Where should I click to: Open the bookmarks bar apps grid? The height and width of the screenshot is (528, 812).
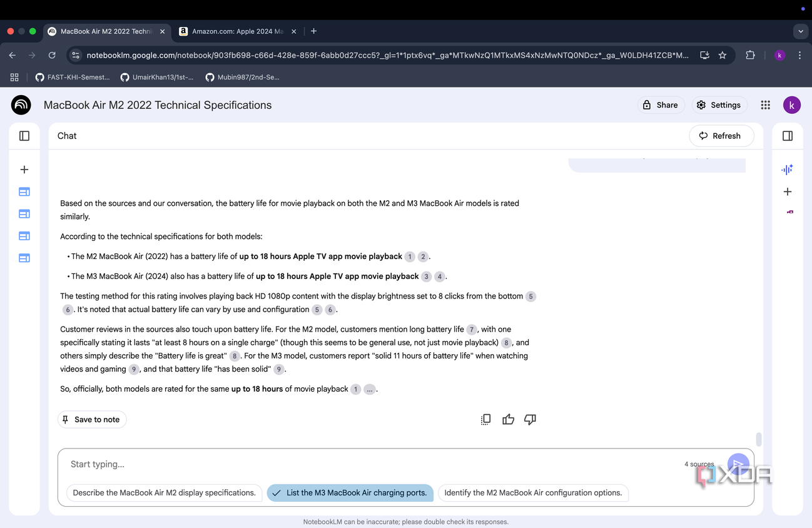point(14,77)
